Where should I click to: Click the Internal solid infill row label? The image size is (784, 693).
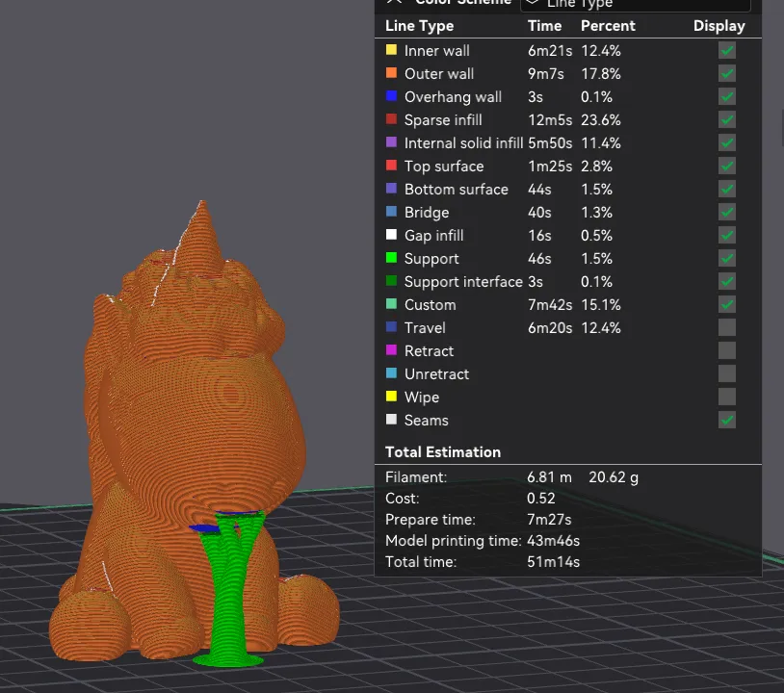463,142
